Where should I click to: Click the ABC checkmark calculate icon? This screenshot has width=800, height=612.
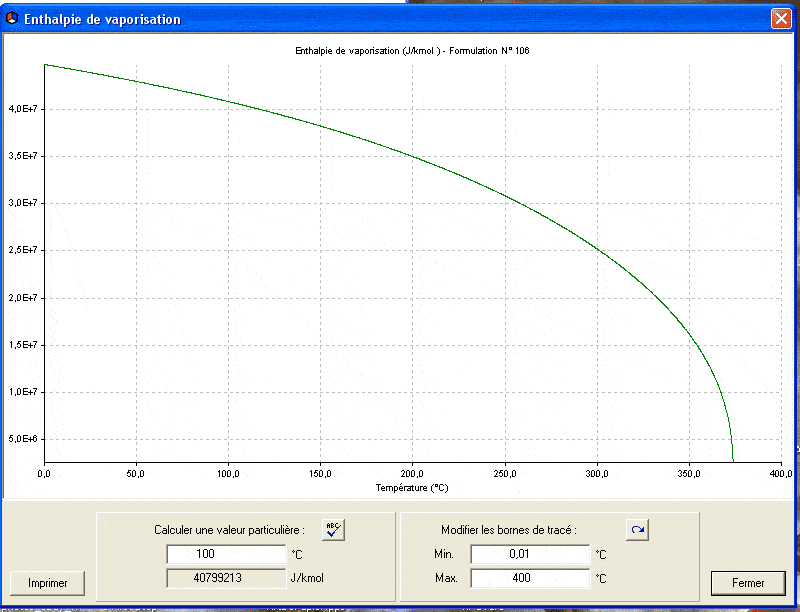click(x=333, y=530)
